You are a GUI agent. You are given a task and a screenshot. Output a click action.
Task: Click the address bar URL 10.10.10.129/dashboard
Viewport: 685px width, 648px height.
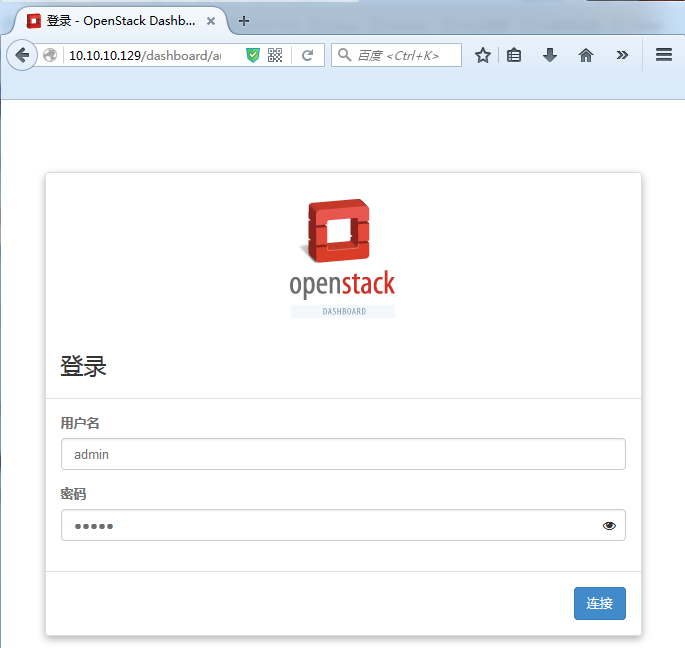(x=145, y=55)
